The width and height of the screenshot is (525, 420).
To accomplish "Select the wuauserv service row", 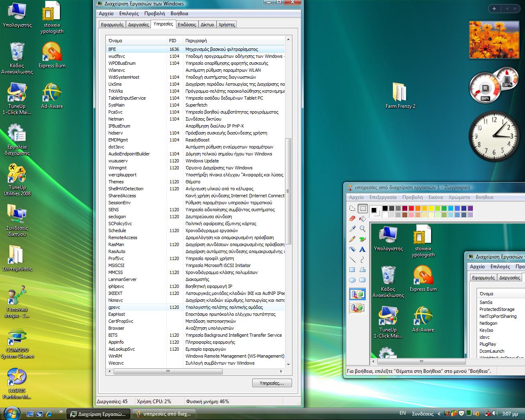I will coord(195,161).
